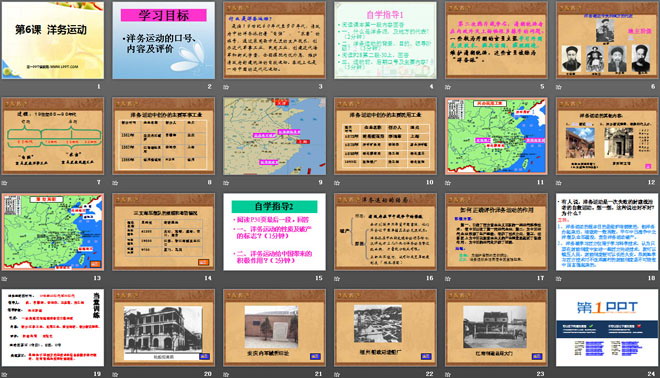Select slide 2 titled 学习目标
The image size is (660, 378).
coord(163,40)
